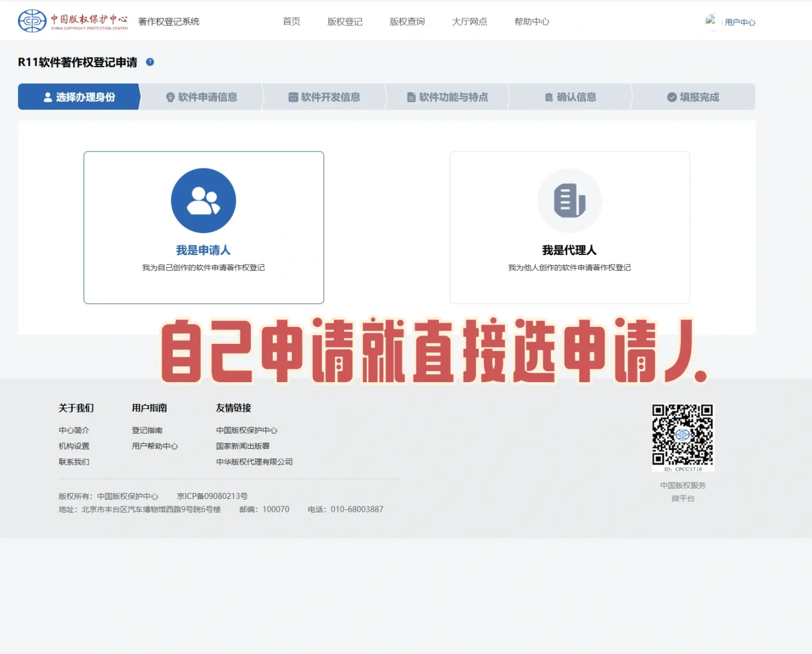Click the question mark help icon beside R11软件著作权登记申请
Image resolution: width=812 pixels, height=654 pixels.
[150, 62]
